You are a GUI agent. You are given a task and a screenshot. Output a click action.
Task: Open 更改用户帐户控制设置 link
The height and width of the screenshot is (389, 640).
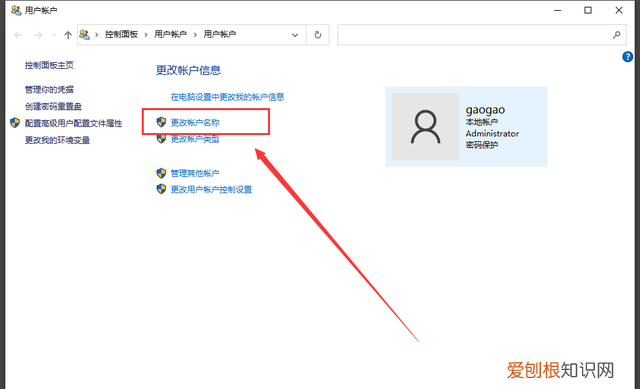(x=211, y=190)
